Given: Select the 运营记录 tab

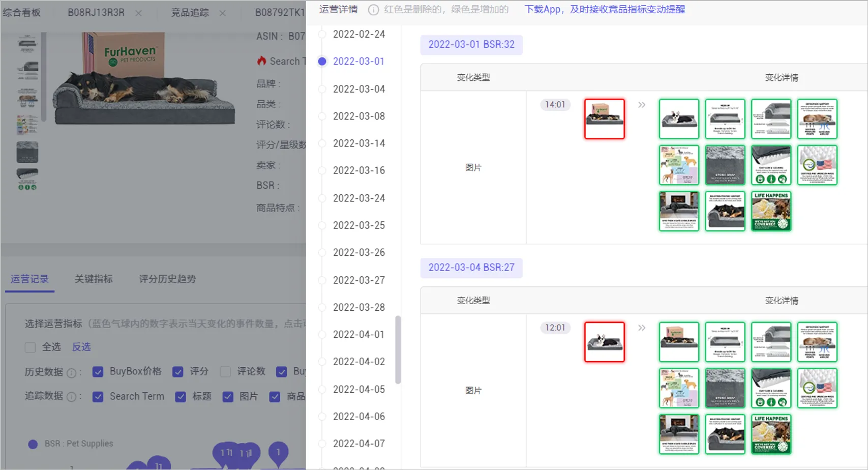Looking at the screenshot, I should (x=29, y=279).
